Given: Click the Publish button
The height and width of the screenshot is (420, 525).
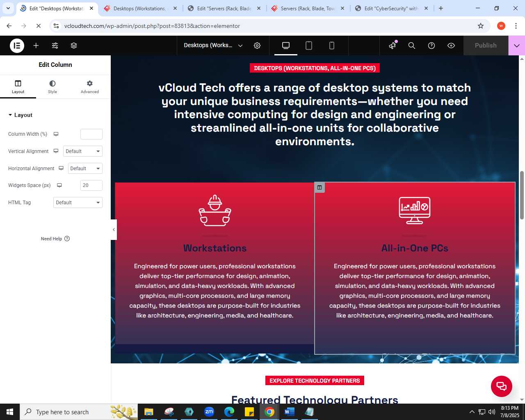Looking at the screenshot, I should [x=486, y=46].
